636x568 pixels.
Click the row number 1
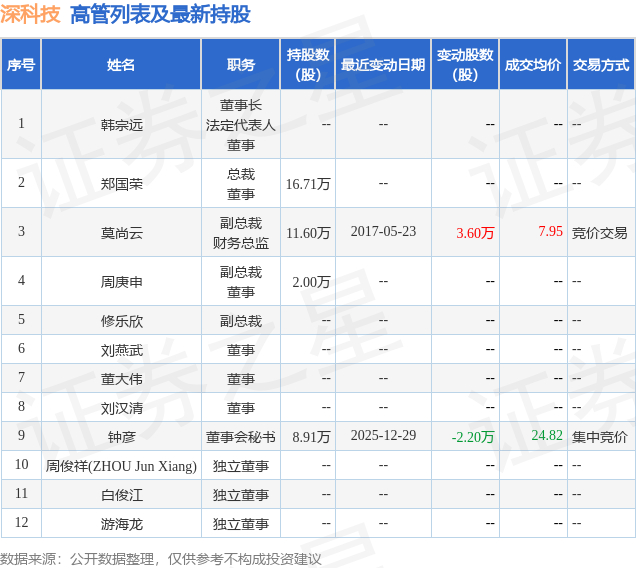point(21,123)
